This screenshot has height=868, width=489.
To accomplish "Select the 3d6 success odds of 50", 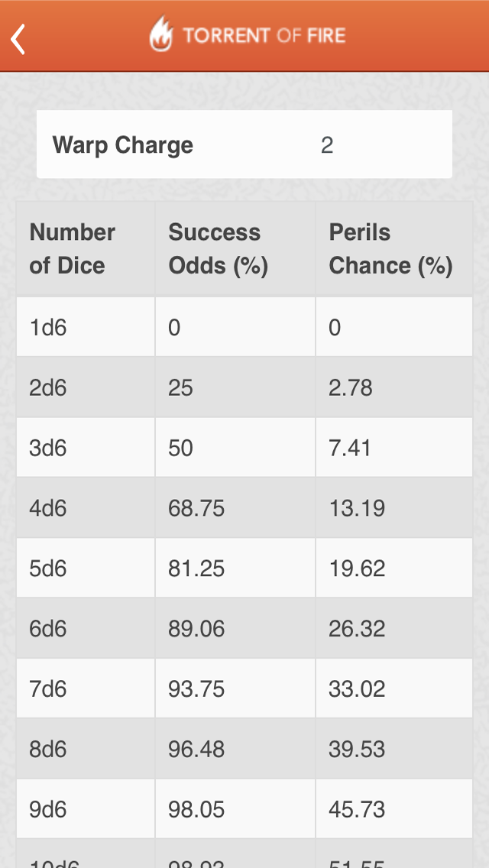I will pyautogui.click(x=181, y=449).
